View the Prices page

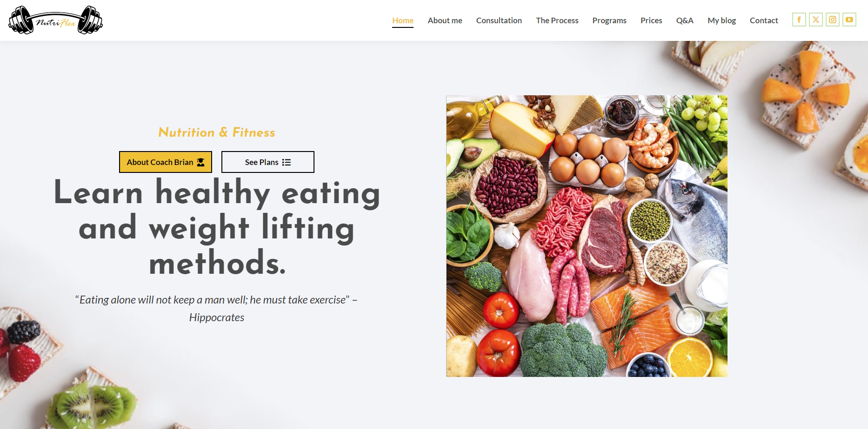tap(651, 20)
